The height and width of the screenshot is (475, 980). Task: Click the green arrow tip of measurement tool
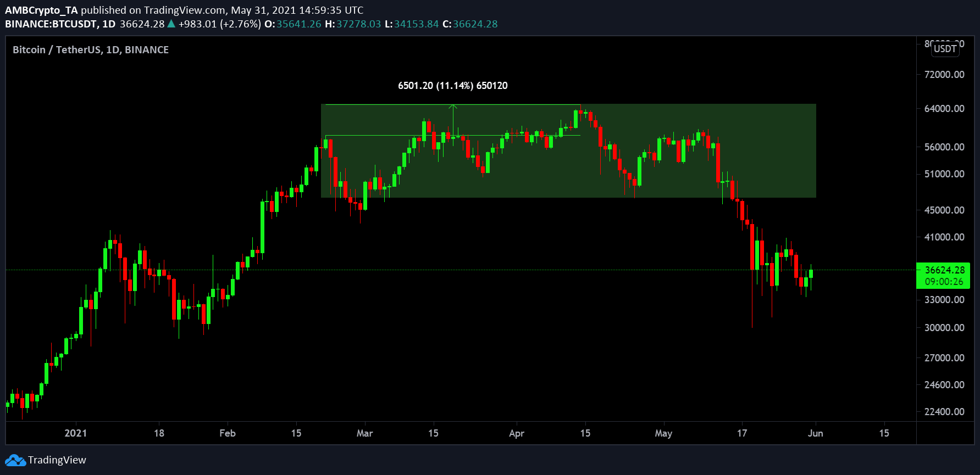tap(453, 106)
